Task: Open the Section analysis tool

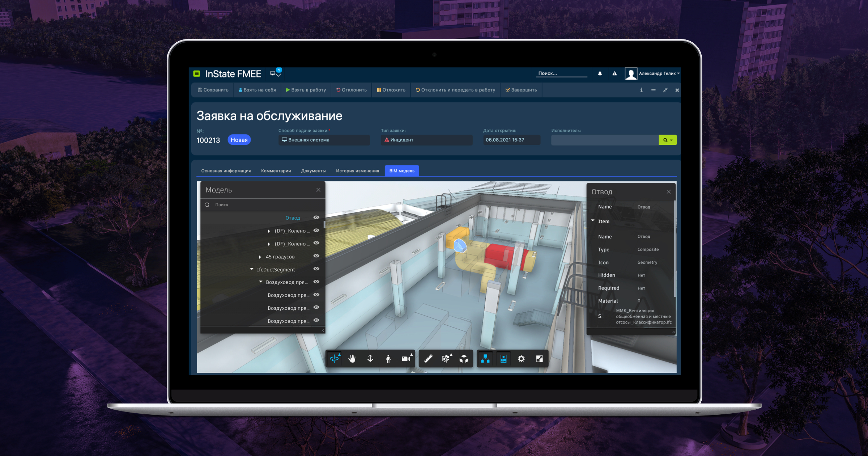Action: pyautogui.click(x=446, y=359)
